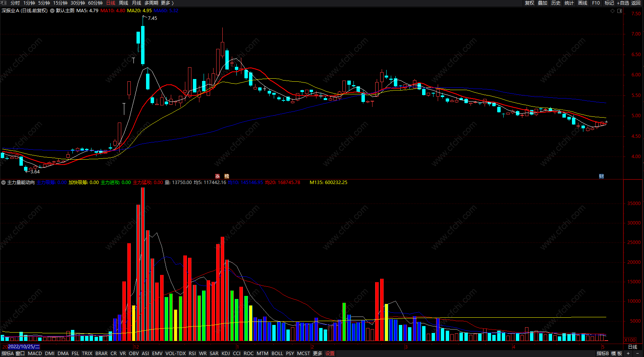Apply the ROC indicator
The height and width of the screenshot is (357, 644).
click(249, 354)
